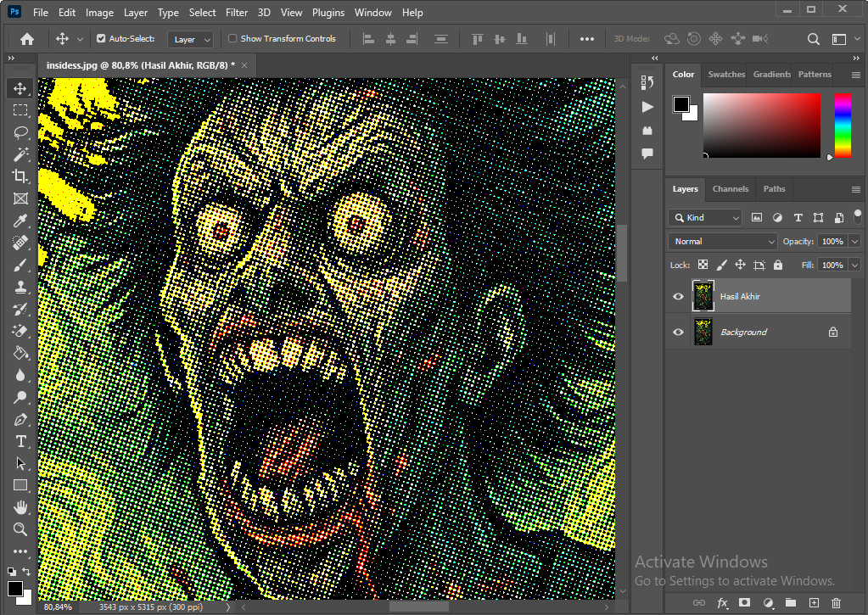This screenshot has height=615, width=868.
Task: Hide the Hasil Akhir layer
Action: click(678, 297)
